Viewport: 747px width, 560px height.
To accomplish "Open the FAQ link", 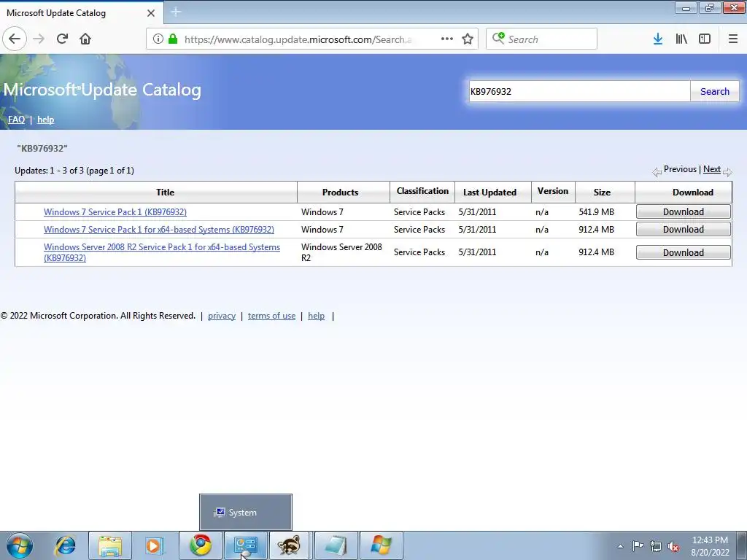I will click(16, 120).
